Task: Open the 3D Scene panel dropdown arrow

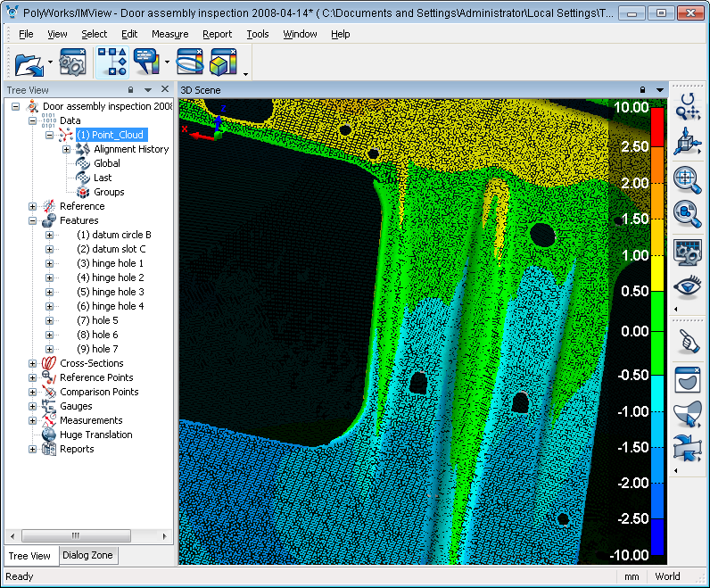Action: click(660, 90)
